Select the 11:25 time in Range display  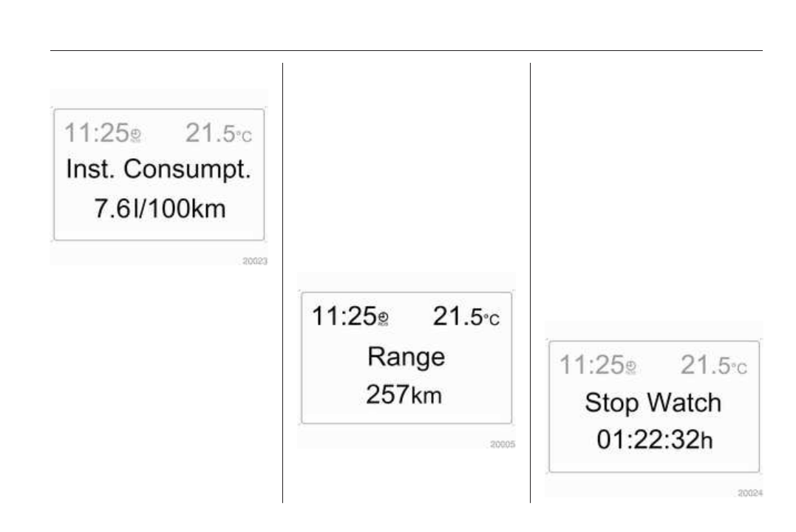(x=341, y=316)
